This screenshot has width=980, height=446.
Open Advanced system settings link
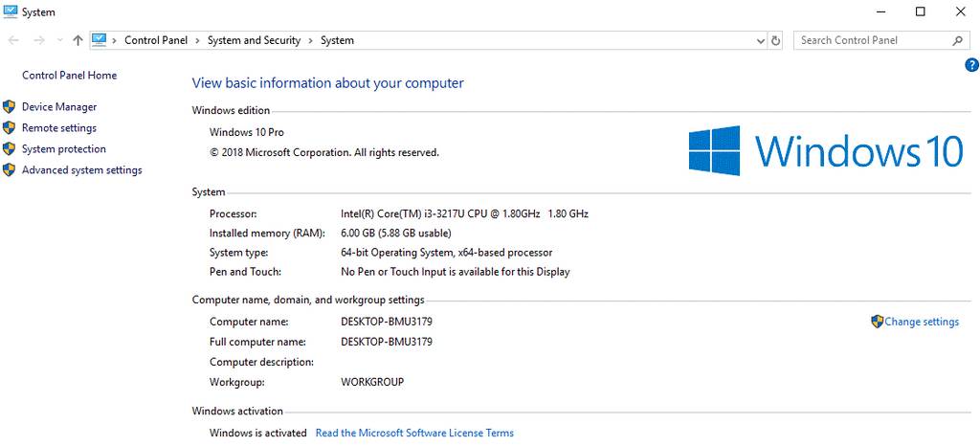point(82,170)
